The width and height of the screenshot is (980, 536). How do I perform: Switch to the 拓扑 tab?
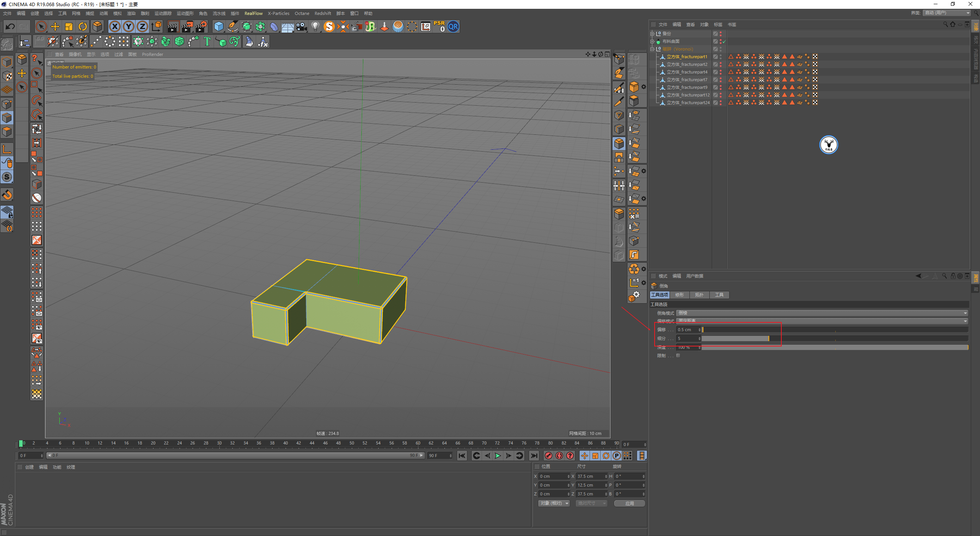[x=699, y=295]
